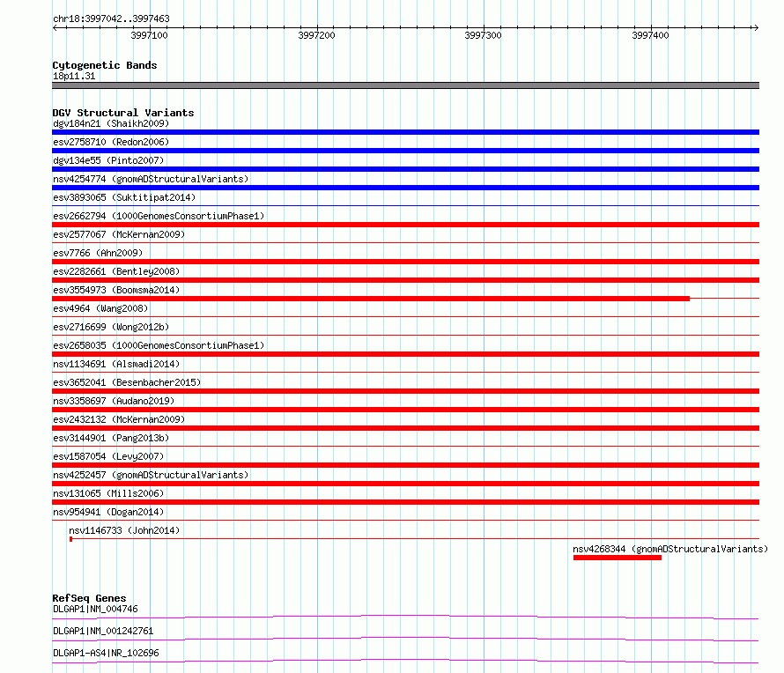784x673 pixels.
Task: Select the esv2758710 (Redon2006) blue variant bar
Action: [x=405, y=151]
